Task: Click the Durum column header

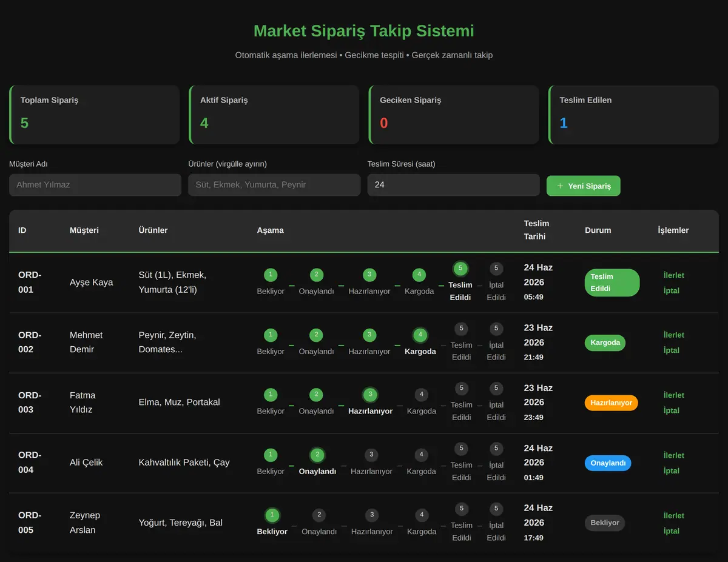Action: [598, 230]
